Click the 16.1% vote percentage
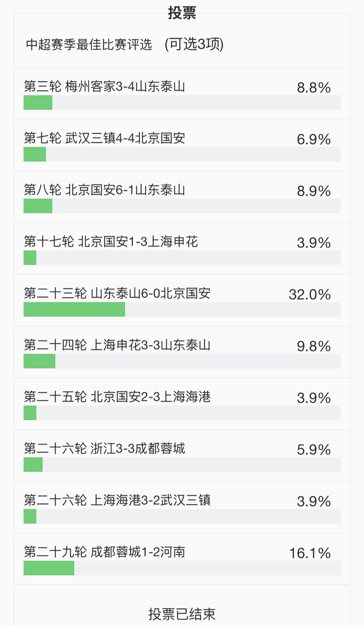Screen dimensions: 364x629 (310, 553)
